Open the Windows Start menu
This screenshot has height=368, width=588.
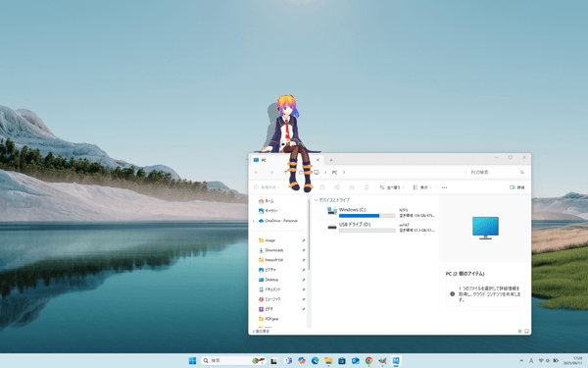click(192, 361)
